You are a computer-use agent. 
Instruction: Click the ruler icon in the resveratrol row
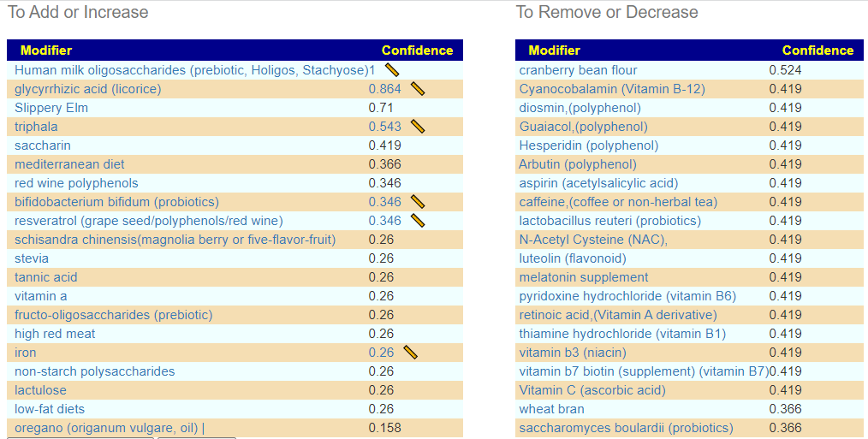[x=418, y=220]
